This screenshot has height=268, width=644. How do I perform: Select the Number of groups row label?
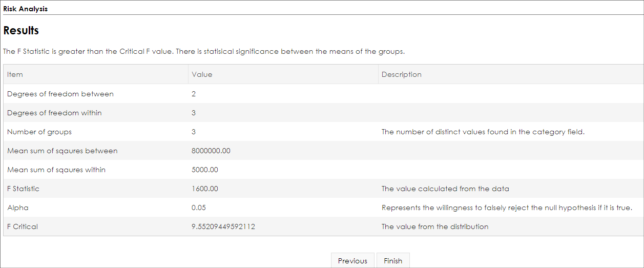click(39, 132)
